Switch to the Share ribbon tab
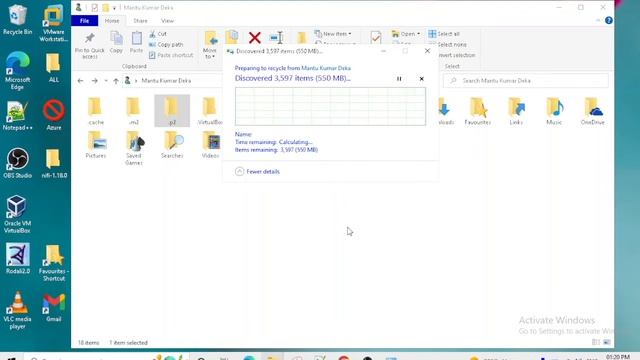This screenshot has width=640, height=360. click(140, 20)
